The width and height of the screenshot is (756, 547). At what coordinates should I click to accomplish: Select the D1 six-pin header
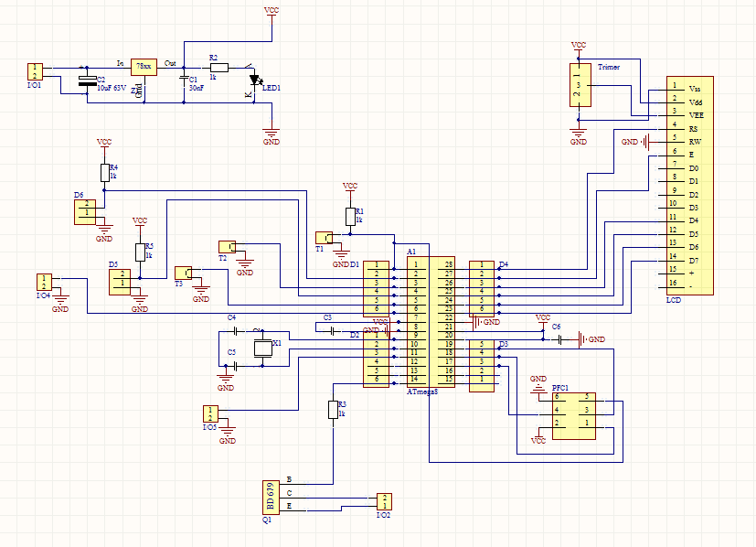pos(376,289)
